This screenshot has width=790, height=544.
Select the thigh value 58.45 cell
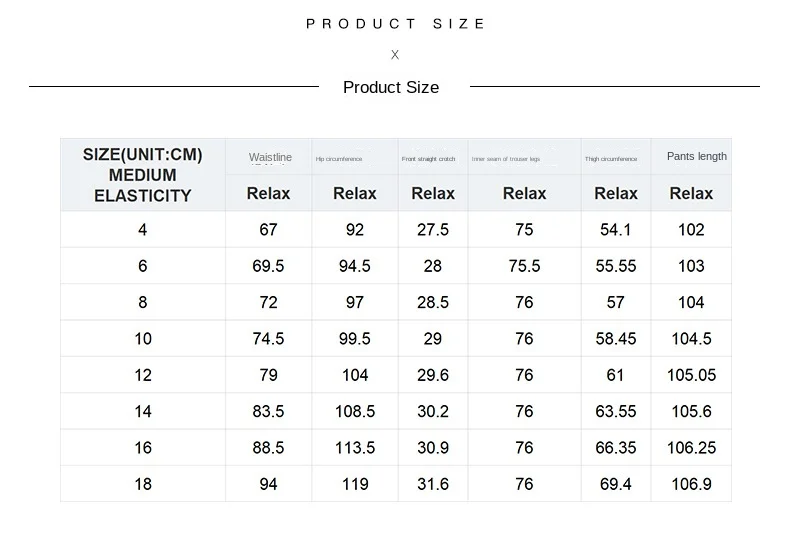click(x=615, y=339)
